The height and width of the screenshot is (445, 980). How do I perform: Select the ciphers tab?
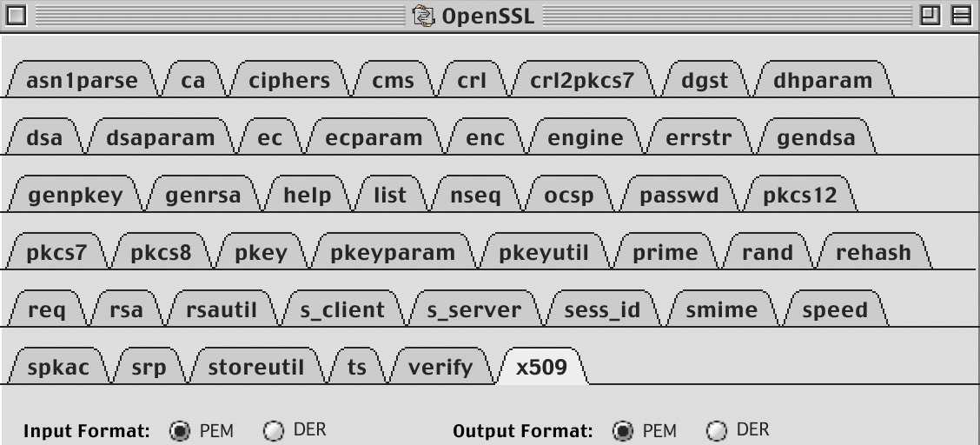(x=289, y=79)
